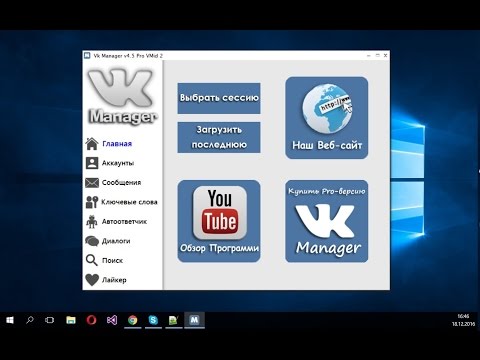Switch to Chrome on the taskbar
The image size is (480, 360).
[133, 320]
